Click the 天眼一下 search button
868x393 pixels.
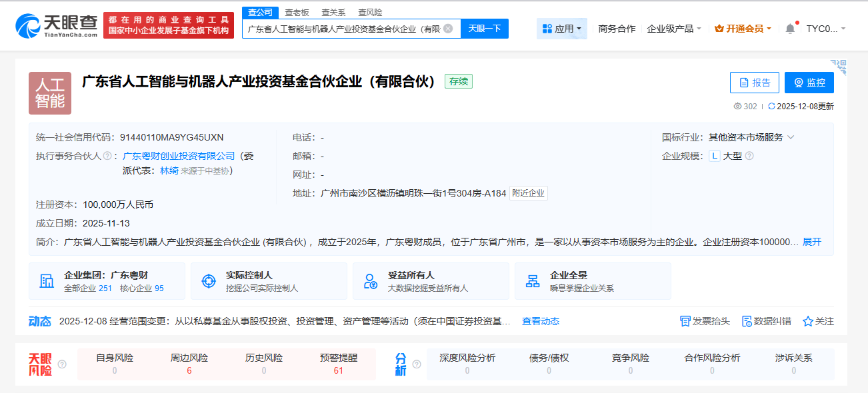click(485, 29)
